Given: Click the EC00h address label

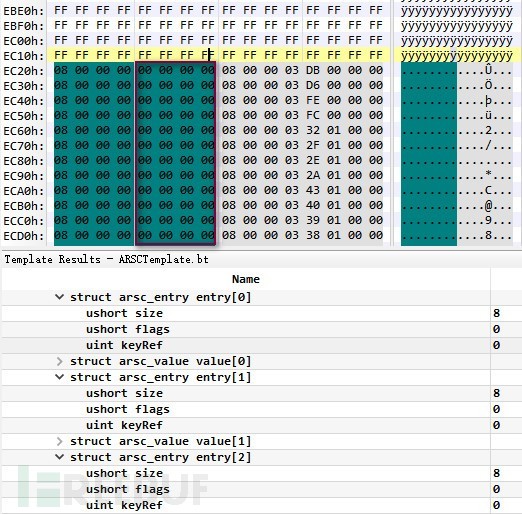Looking at the screenshot, I should (24, 41).
